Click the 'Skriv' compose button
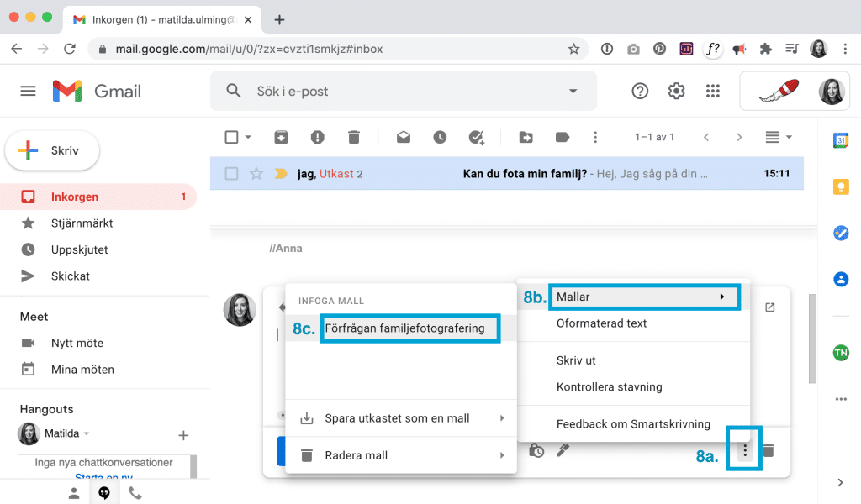This screenshot has height=504, width=861. point(52,151)
